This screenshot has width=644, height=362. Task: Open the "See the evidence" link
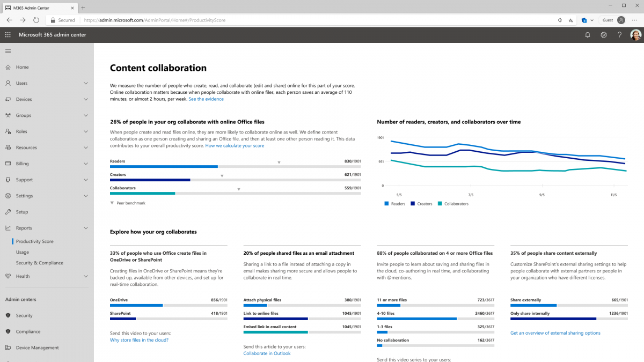(206, 99)
